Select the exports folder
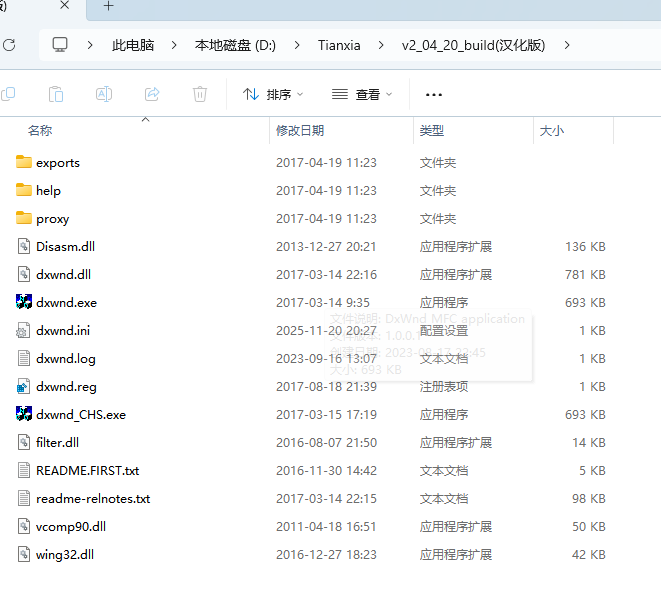The image size is (661, 594). coord(57,162)
